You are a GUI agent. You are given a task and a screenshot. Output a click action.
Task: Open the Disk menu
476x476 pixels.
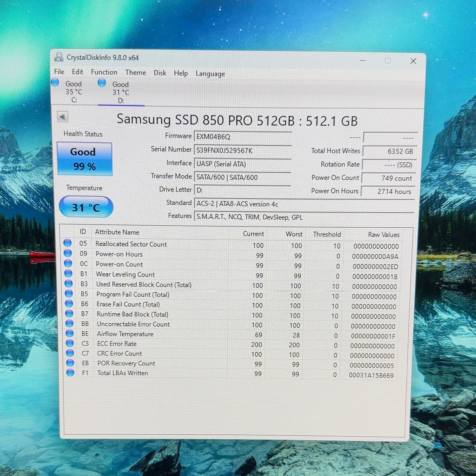[160, 73]
